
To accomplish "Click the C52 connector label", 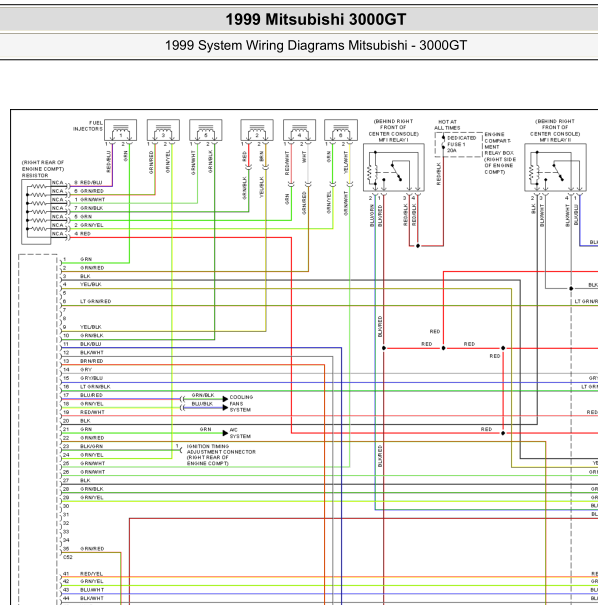I will click(68, 557).
